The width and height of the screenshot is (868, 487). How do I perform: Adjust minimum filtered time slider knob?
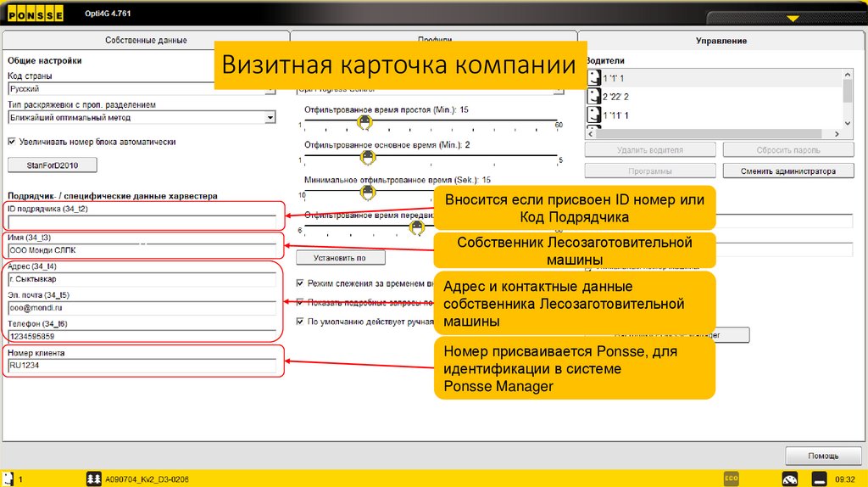368,193
